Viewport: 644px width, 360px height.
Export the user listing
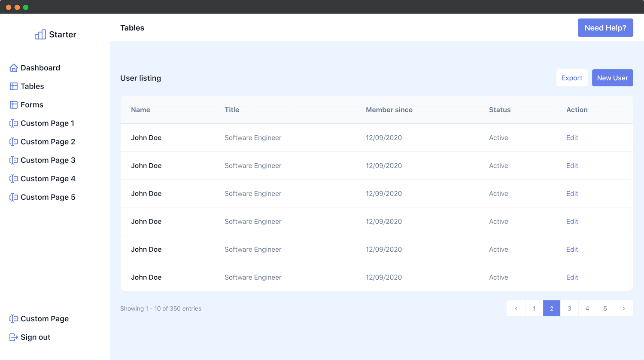coord(572,78)
